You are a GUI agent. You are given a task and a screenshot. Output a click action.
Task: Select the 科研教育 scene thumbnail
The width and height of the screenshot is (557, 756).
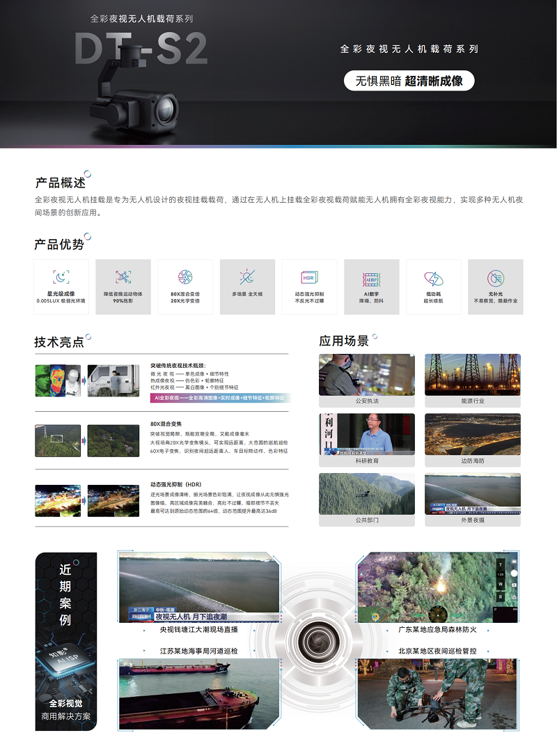(x=367, y=435)
